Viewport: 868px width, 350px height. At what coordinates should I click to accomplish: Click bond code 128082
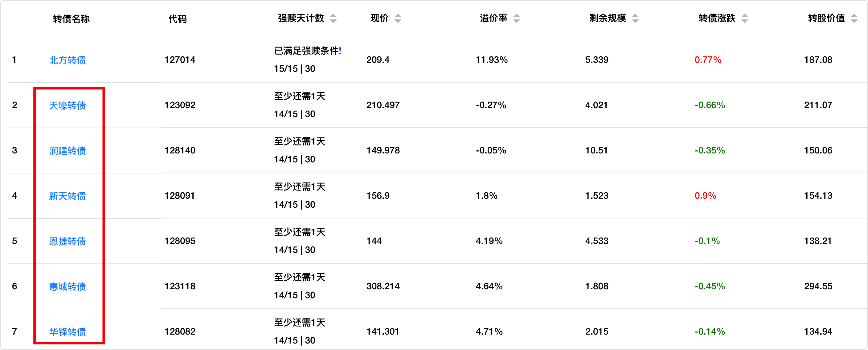(180, 332)
